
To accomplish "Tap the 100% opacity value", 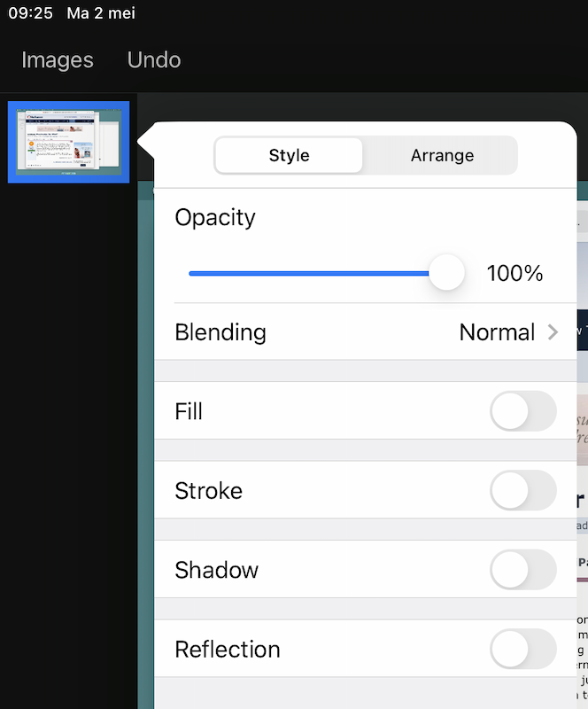I will point(514,274).
